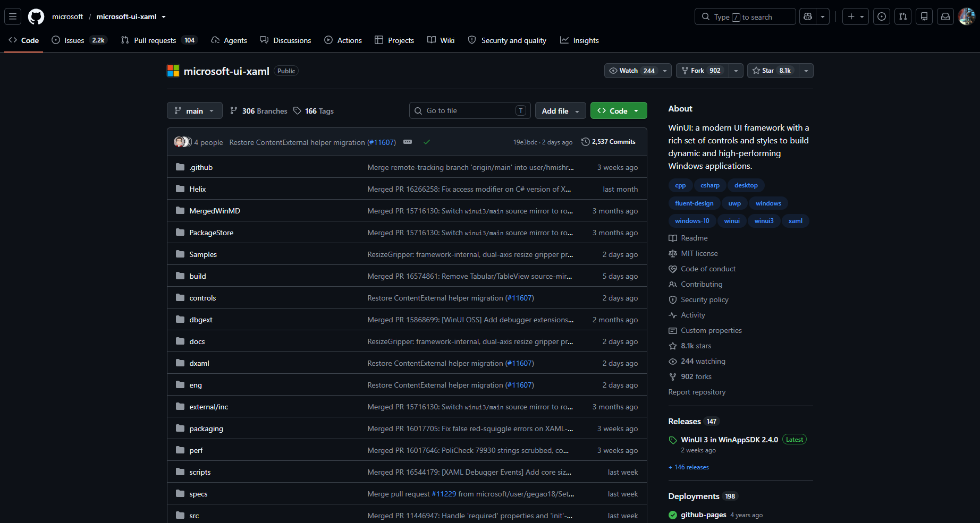Open the .github folder
The height and width of the screenshot is (523, 980).
tap(201, 167)
